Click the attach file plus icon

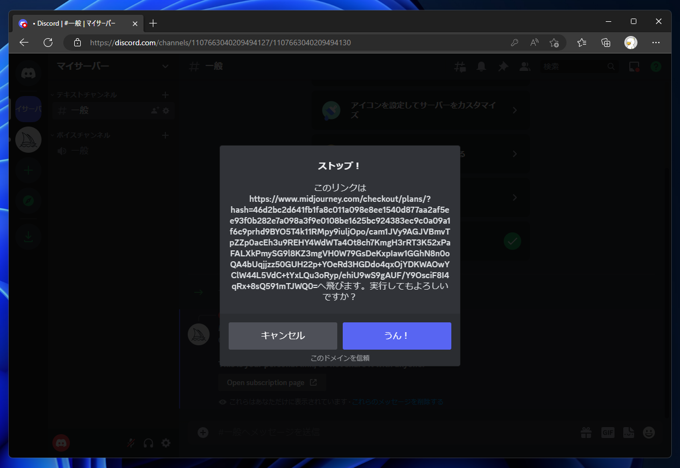[x=203, y=432]
